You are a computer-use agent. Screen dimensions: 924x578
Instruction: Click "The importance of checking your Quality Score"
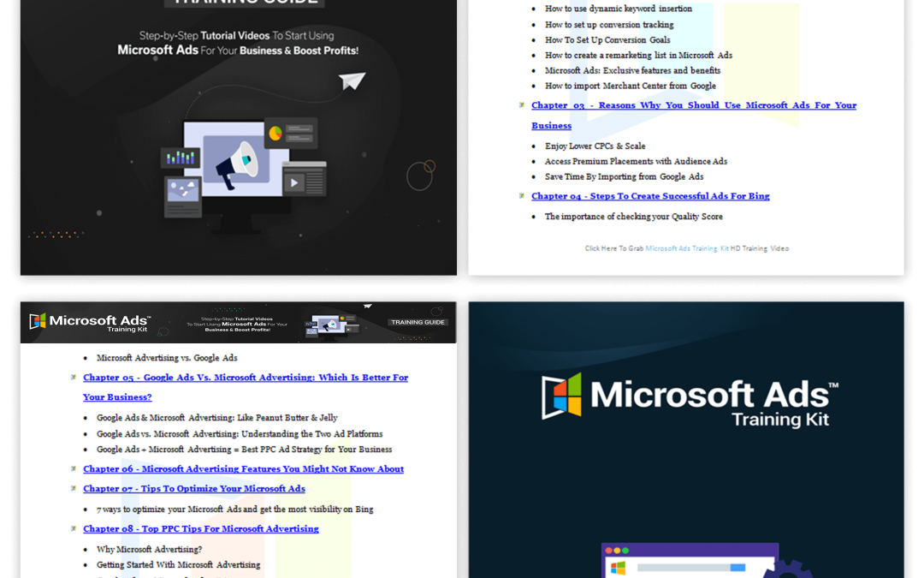[634, 217]
